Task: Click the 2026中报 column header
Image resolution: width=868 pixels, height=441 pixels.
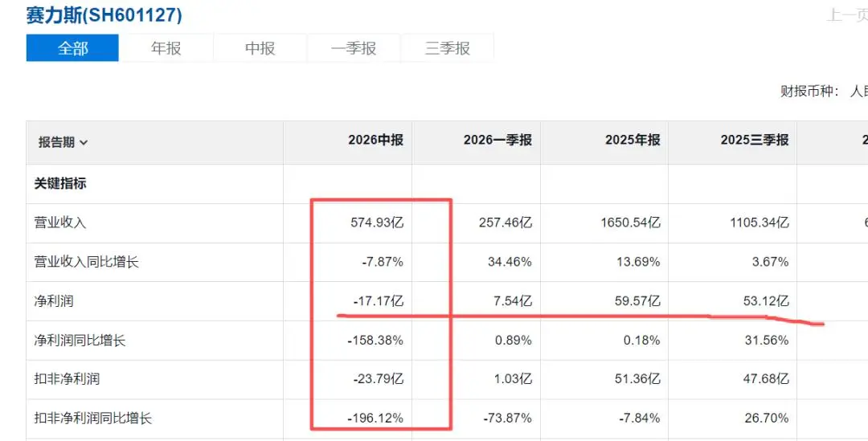Action: 375,140
